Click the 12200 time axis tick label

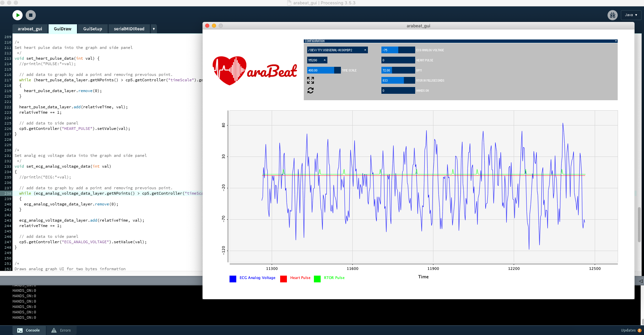[514, 269]
